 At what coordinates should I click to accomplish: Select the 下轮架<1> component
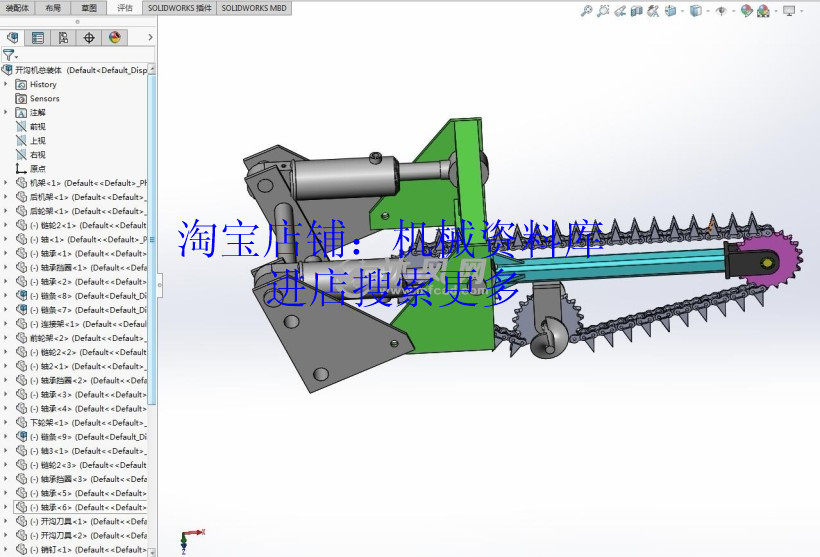[x=81, y=423]
